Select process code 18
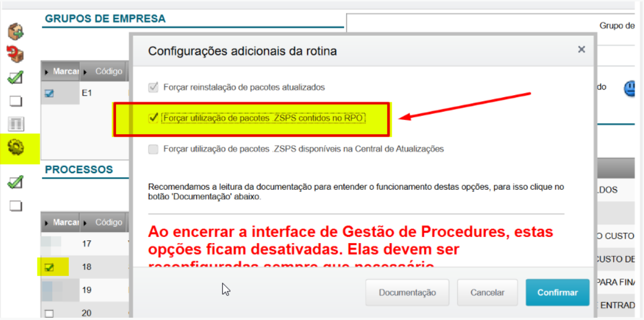 [86, 267]
